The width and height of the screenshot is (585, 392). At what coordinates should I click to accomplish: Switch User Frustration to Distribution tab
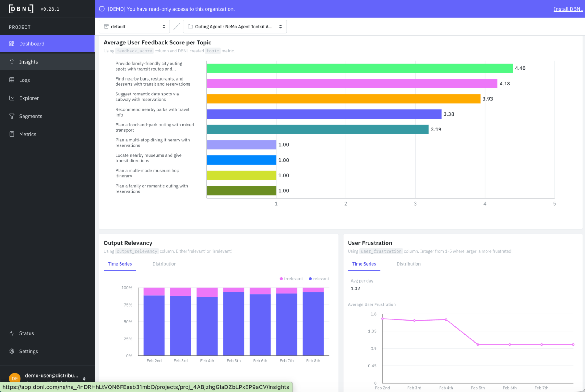tap(408, 264)
